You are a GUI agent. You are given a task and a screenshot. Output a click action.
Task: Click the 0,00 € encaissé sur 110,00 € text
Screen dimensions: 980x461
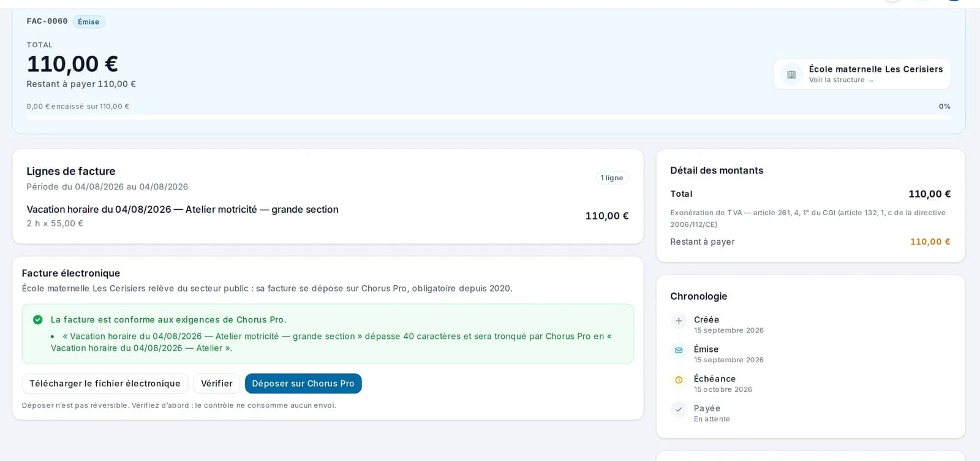(78, 107)
